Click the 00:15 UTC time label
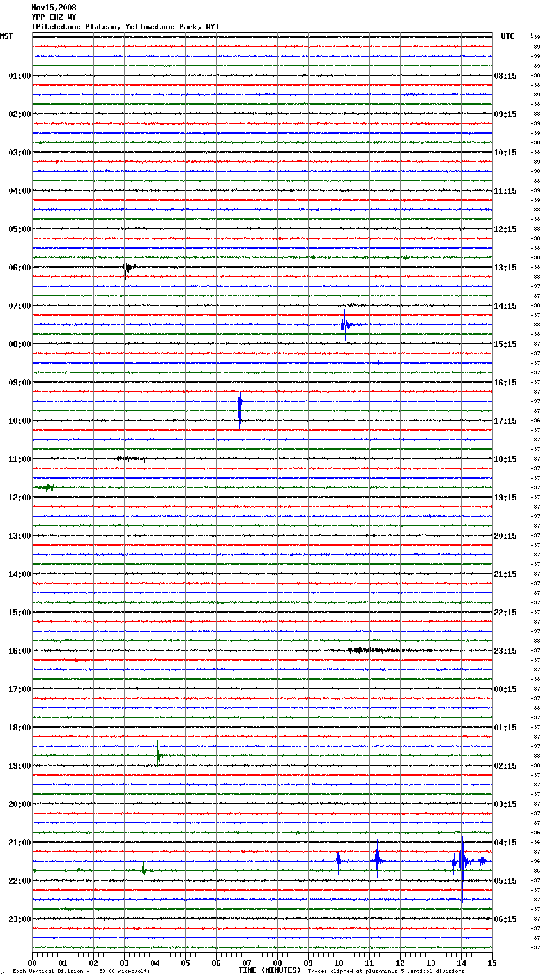 click(505, 689)
